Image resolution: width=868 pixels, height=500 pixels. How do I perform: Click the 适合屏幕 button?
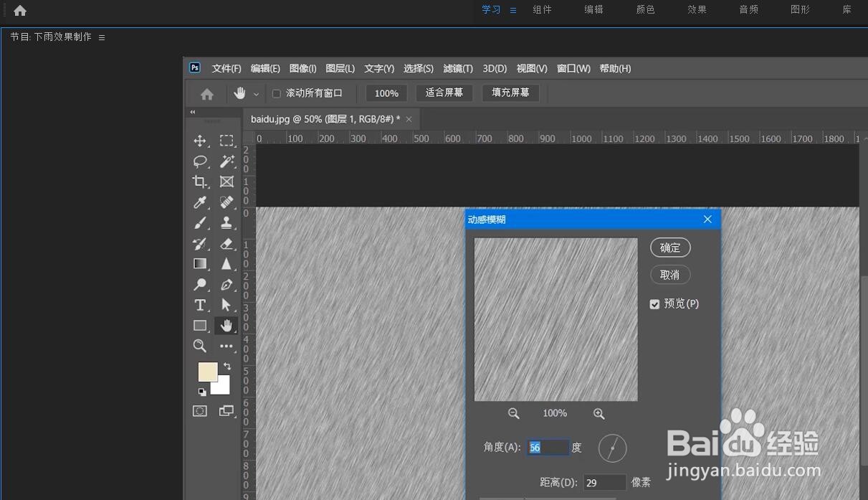[444, 93]
